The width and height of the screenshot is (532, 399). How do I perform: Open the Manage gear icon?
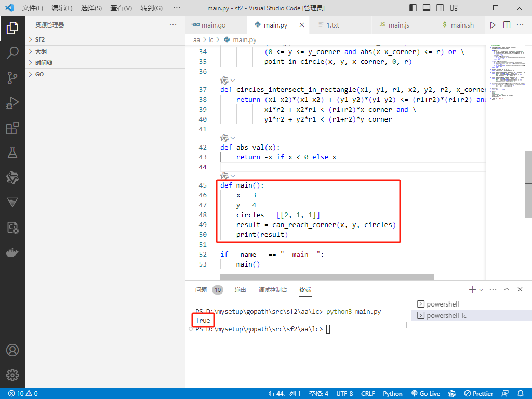(12, 375)
